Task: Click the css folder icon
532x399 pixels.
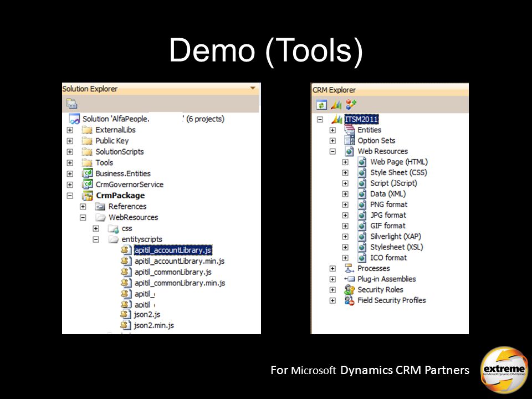Action: [113, 228]
